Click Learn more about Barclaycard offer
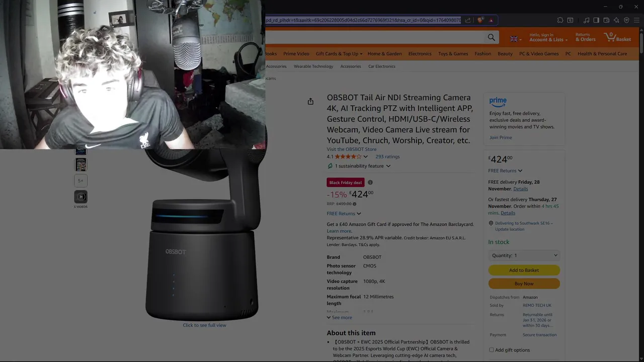 pyautogui.click(x=339, y=231)
